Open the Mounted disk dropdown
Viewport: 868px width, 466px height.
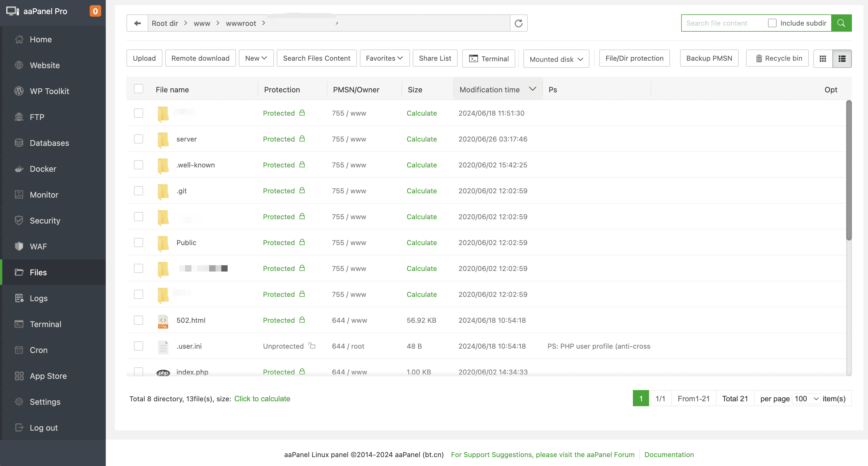(556, 59)
